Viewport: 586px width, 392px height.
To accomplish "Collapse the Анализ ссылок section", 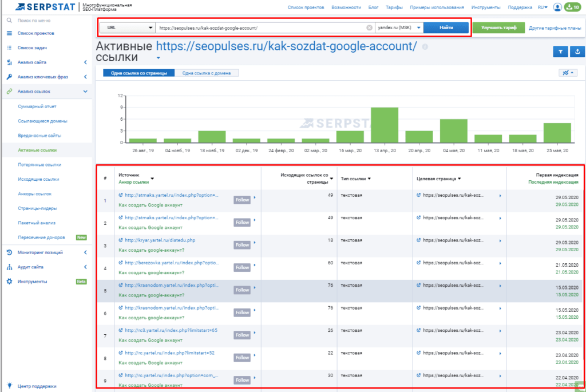I will [x=86, y=91].
